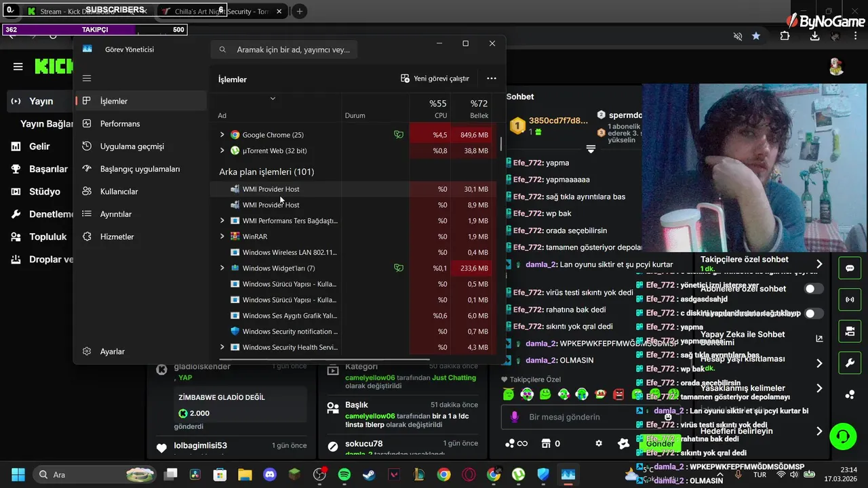Focus the Task Manager search box

click(x=284, y=49)
